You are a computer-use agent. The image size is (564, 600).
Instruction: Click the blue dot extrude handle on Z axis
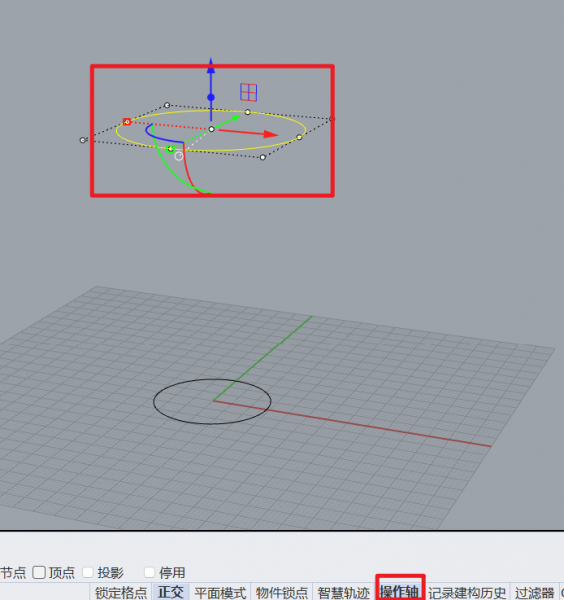point(211,98)
